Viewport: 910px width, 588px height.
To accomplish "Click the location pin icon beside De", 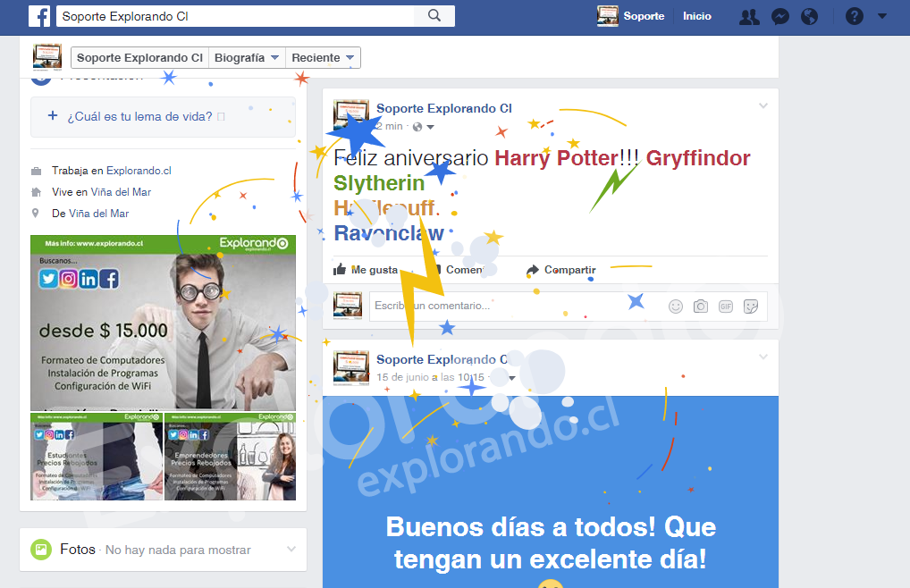I will (36, 214).
